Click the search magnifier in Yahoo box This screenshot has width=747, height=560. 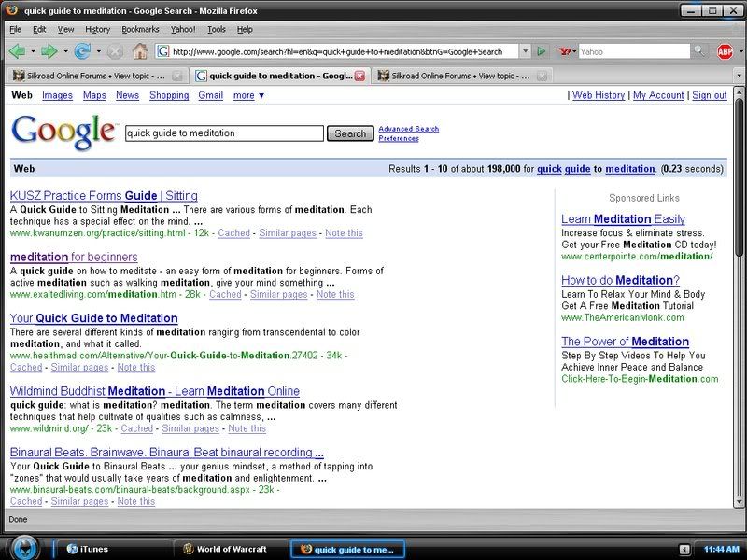click(x=698, y=51)
